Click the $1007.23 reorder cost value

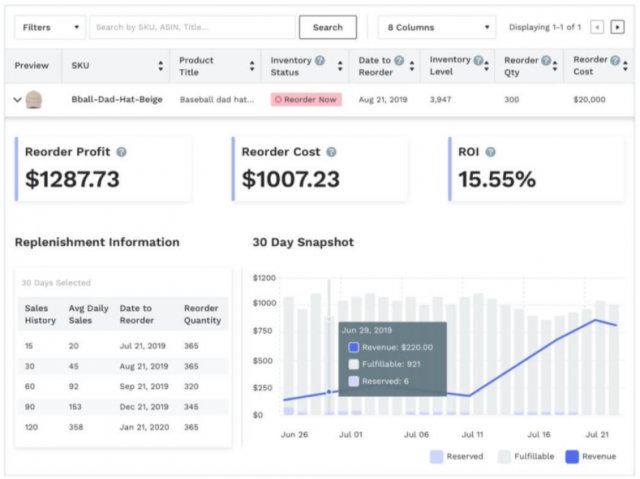(x=291, y=179)
